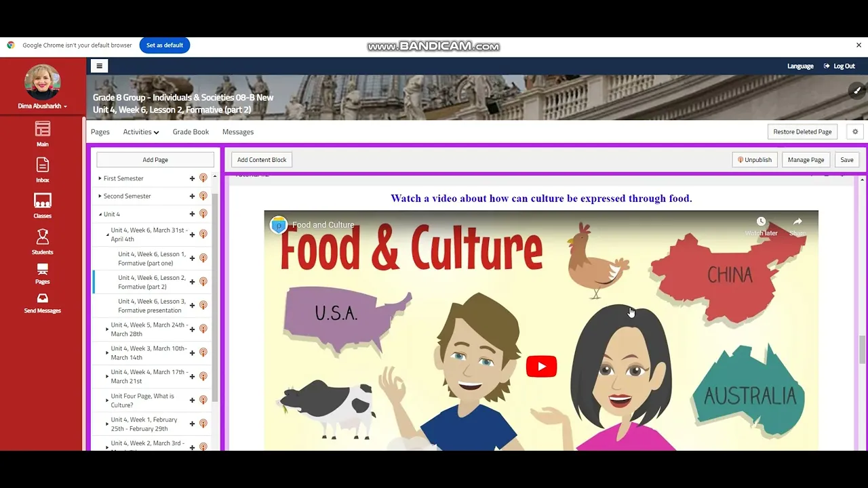Dismiss the default browser notification bar
Image resolution: width=868 pixels, height=488 pixels.
coord(859,45)
